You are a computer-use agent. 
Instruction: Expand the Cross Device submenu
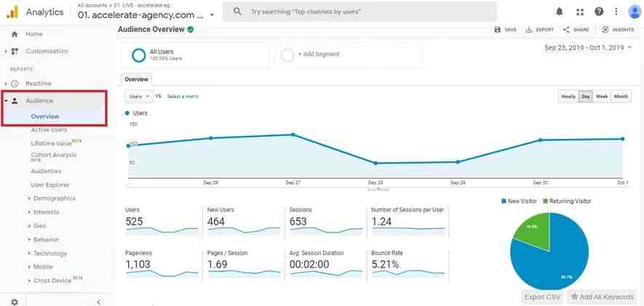click(x=30, y=281)
